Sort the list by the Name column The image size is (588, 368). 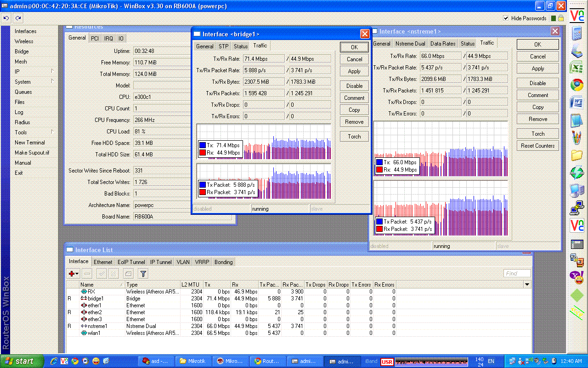click(102, 285)
